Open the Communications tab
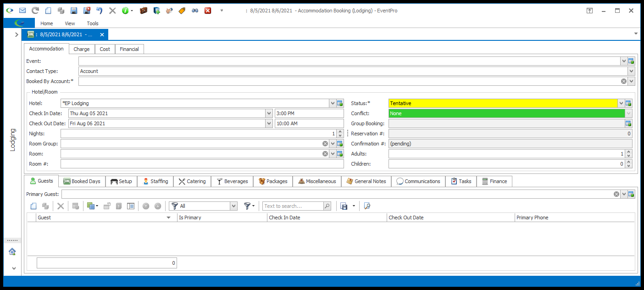Image resolution: width=644 pixels, height=290 pixels. point(419,181)
